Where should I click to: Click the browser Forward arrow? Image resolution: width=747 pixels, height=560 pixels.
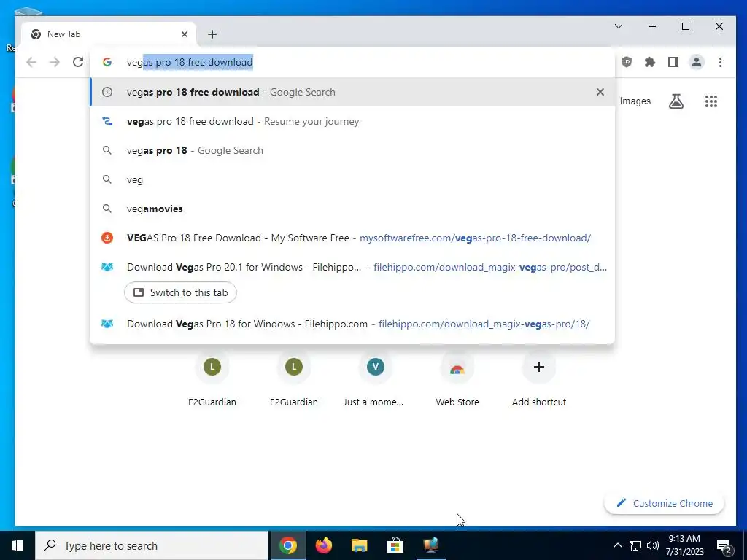pyautogui.click(x=55, y=62)
